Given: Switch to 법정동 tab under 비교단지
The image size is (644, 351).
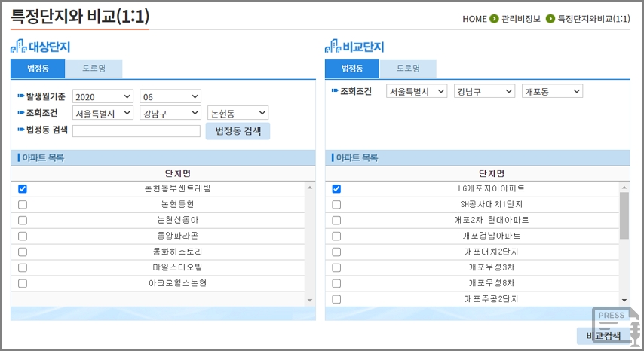Looking at the screenshot, I should pyautogui.click(x=352, y=69).
